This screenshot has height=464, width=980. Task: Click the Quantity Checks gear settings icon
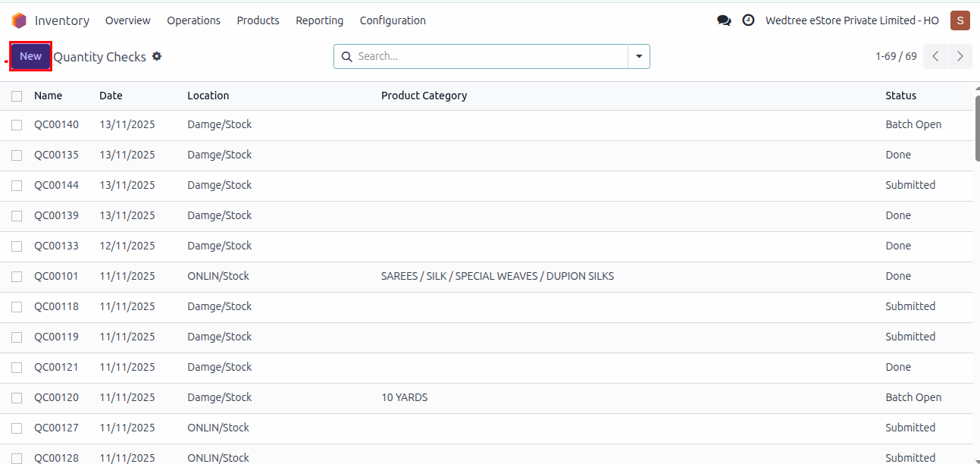pos(157,56)
